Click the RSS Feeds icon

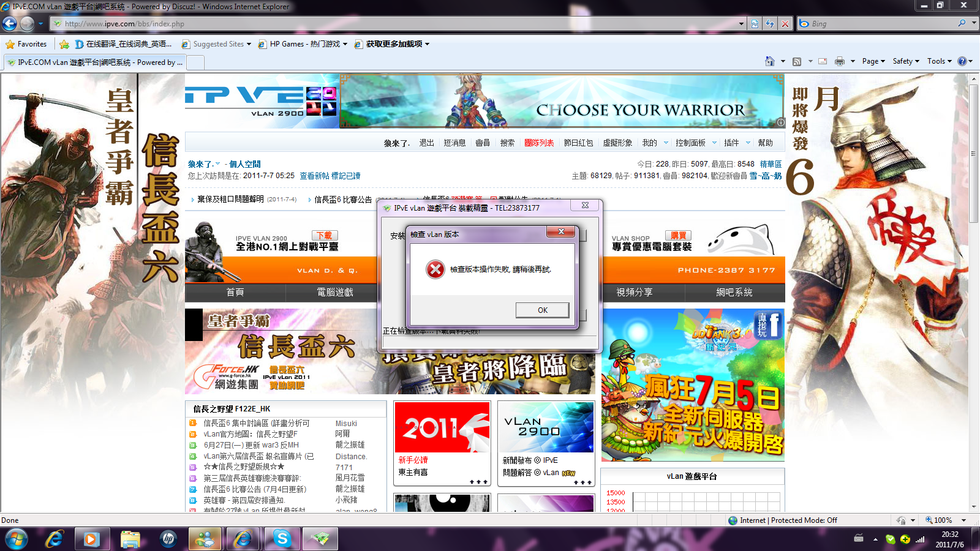[x=797, y=61]
